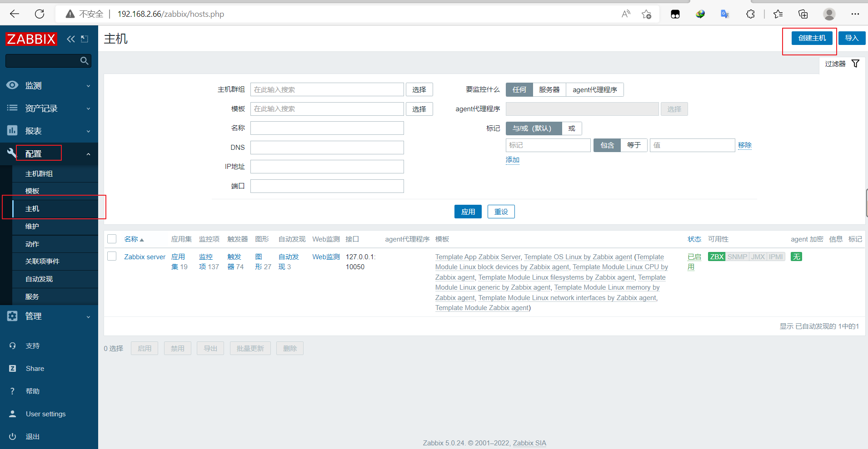Select agent代理程序 monitoring option
The image size is (868, 449).
pyautogui.click(x=594, y=90)
